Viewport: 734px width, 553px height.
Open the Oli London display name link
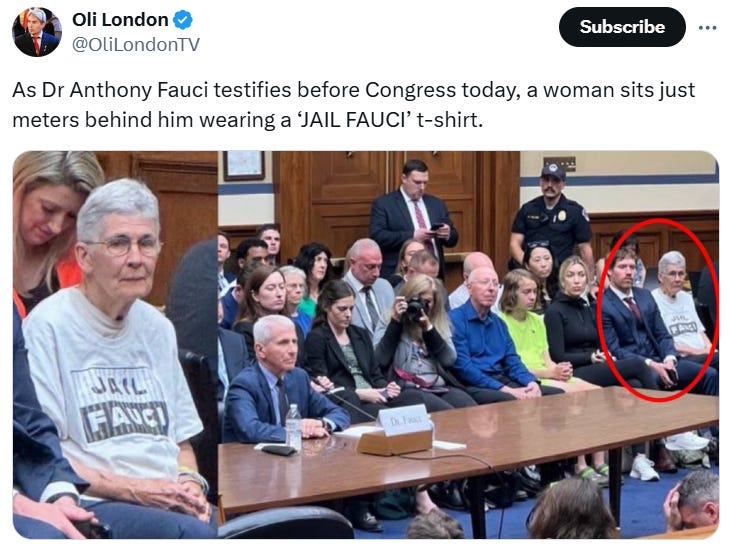(x=120, y=20)
